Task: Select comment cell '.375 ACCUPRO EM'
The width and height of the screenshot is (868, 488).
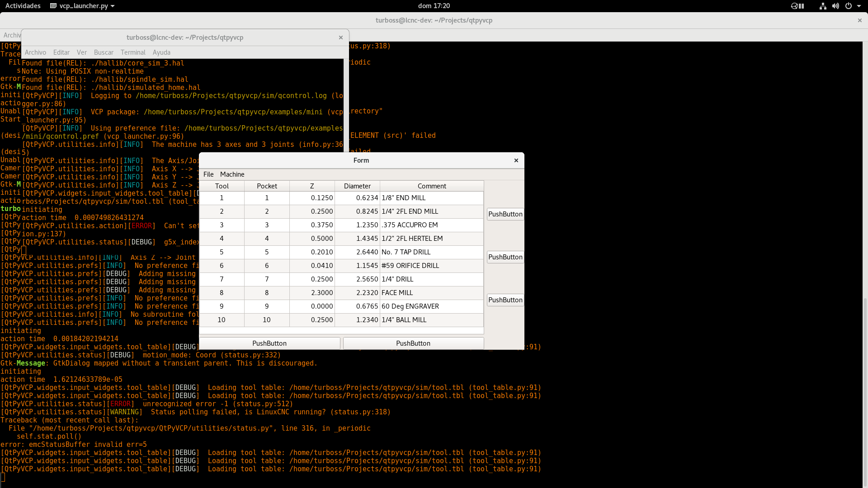Action: (x=432, y=225)
